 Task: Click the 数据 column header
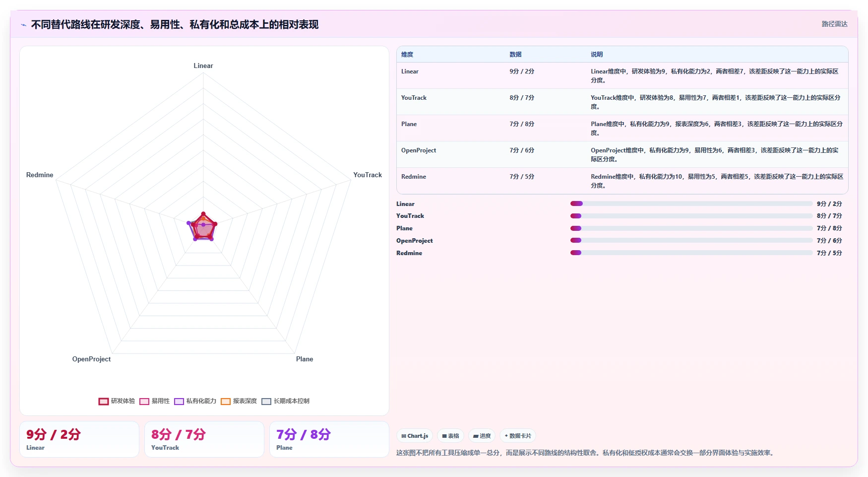click(x=515, y=55)
